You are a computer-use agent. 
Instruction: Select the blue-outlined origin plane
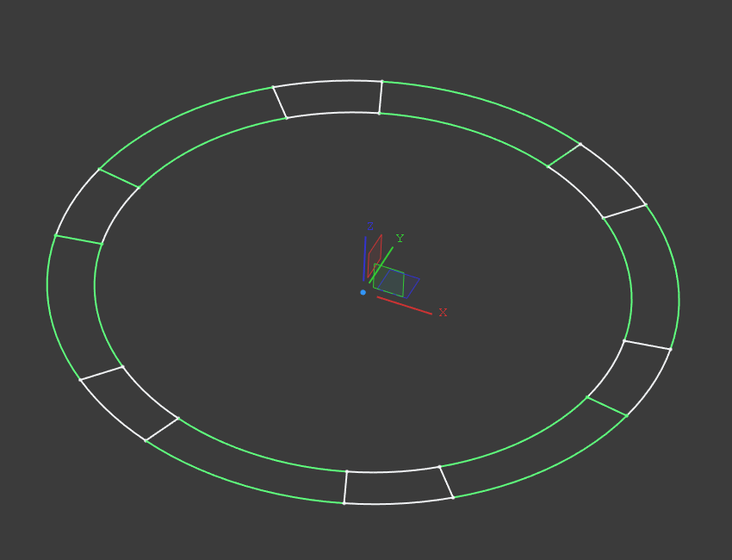point(399,284)
